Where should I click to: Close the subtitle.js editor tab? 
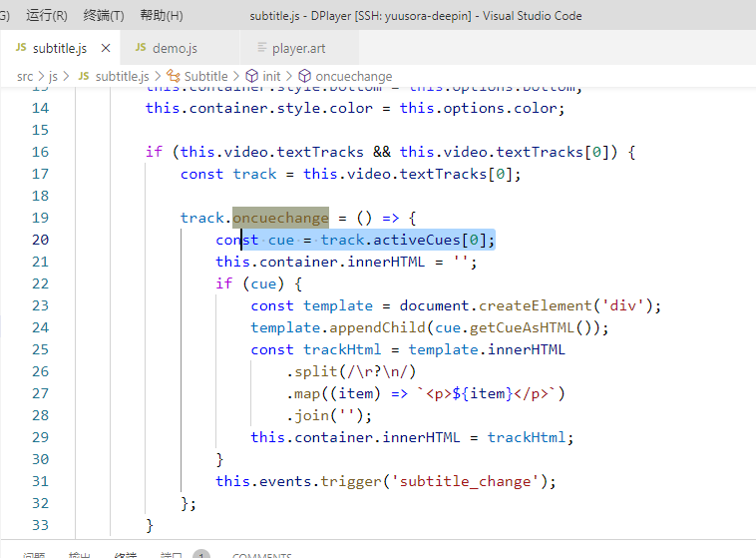pos(106,48)
